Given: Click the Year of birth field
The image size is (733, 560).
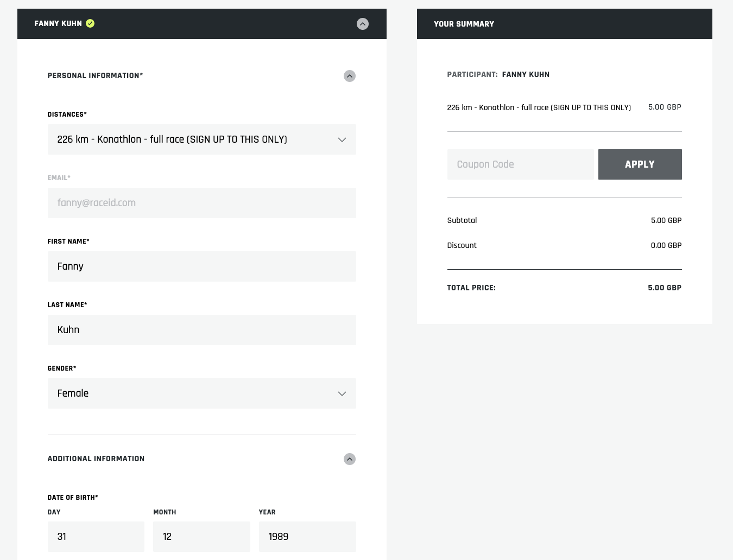Looking at the screenshot, I should [307, 537].
